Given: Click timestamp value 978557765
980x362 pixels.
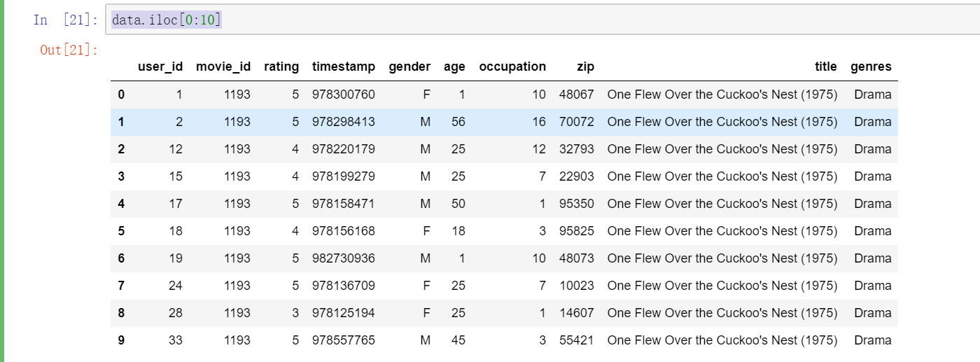Looking at the screenshot, I should pos(344,340).
